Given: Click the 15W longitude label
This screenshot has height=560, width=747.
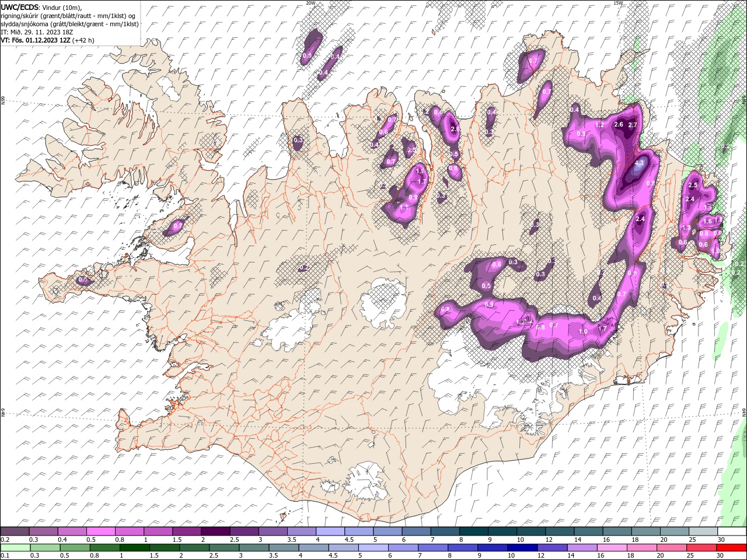Looking at the screenshot, I should click(x=618, y=3).
